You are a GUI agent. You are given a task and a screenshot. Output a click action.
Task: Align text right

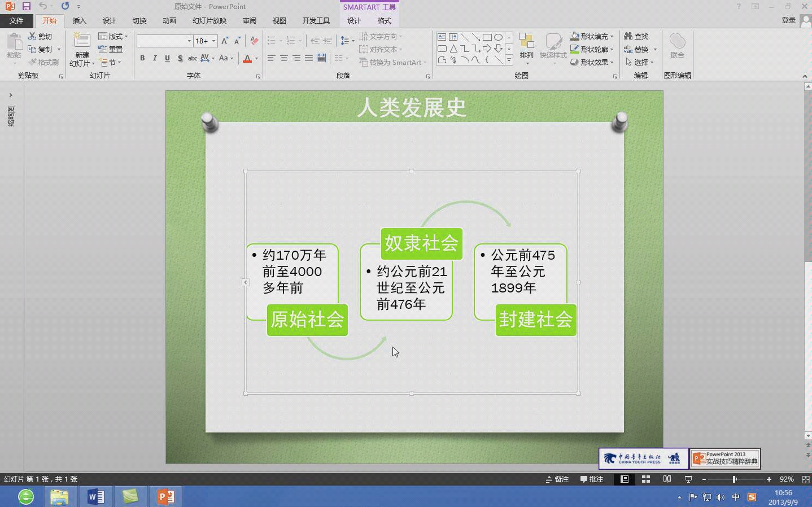tap(296, 58)
